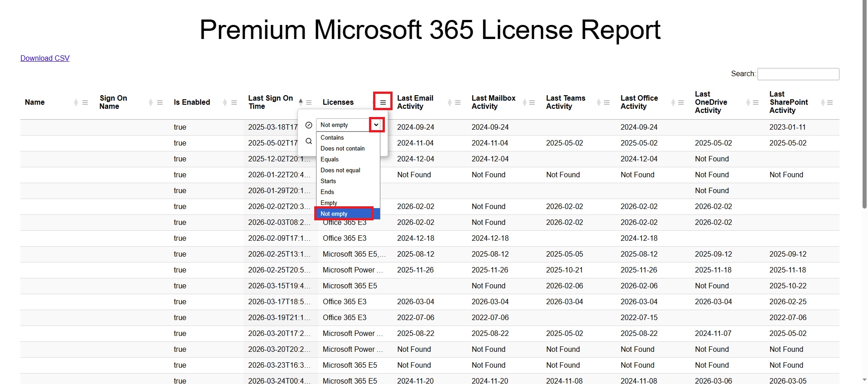Open Last Teams Activity column menu icon
The width and height of the screenshot is (868, 384).
click(607, 102)
